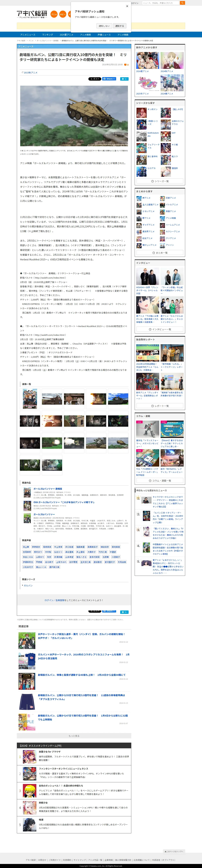Click Facebook Share button under headline
The image size is (202, 868).
tap(109, 79)
